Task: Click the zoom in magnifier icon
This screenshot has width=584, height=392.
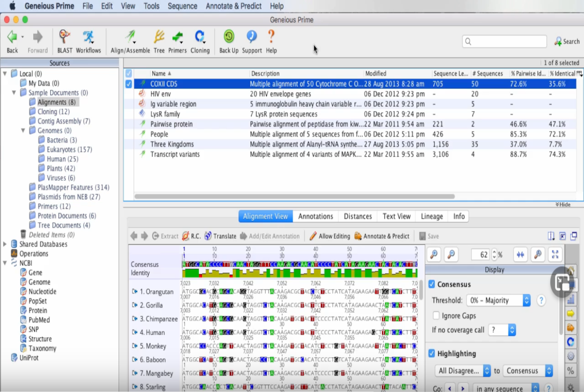Action: click(x=434, y=254)
